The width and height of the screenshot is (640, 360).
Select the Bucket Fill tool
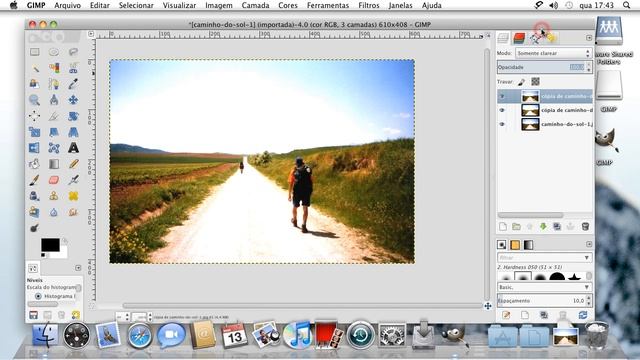(x=35, y=164)
